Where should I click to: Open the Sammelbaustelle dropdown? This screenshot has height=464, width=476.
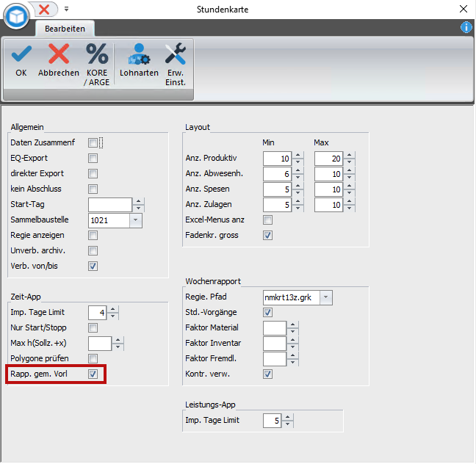tap(136, 220)
